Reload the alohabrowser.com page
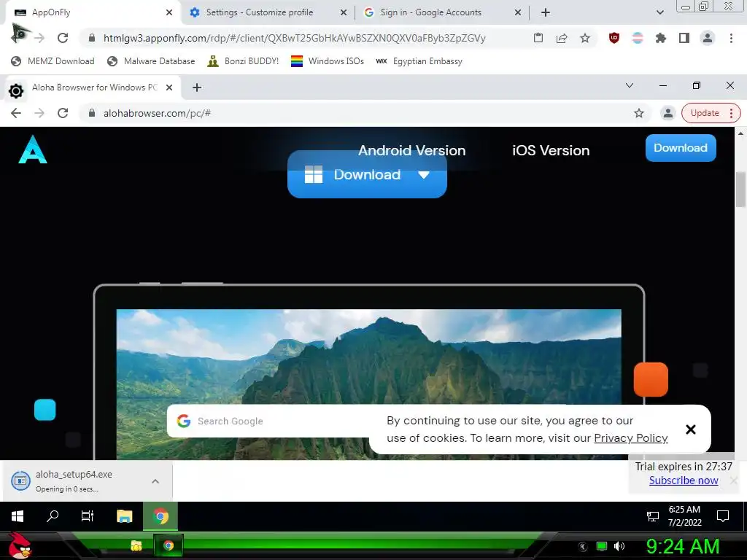747x560 pixels. [x=63, y=113]
